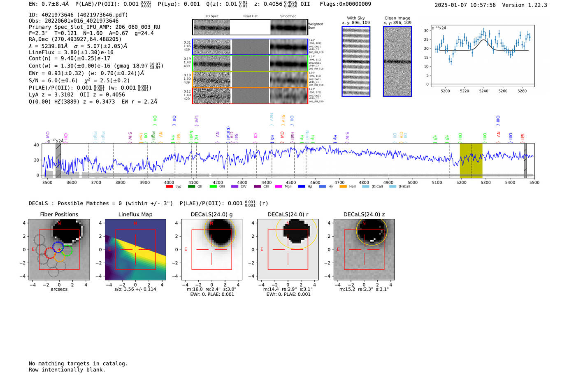Select the blue-bordered 2D spec fiber row
This screenshot has width=576, height=392.
[250, 47]
